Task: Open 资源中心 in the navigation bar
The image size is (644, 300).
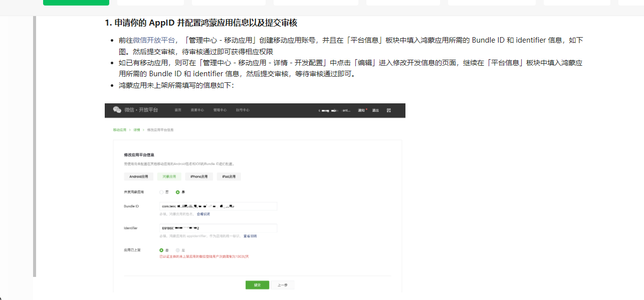Action: (197, 110)
